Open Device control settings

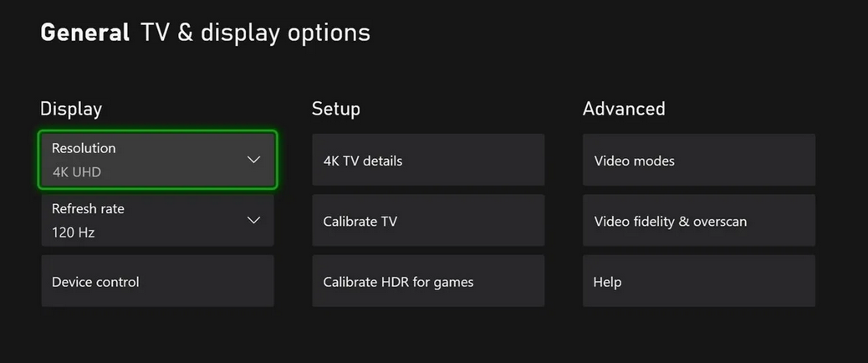(x=157, y=281)
